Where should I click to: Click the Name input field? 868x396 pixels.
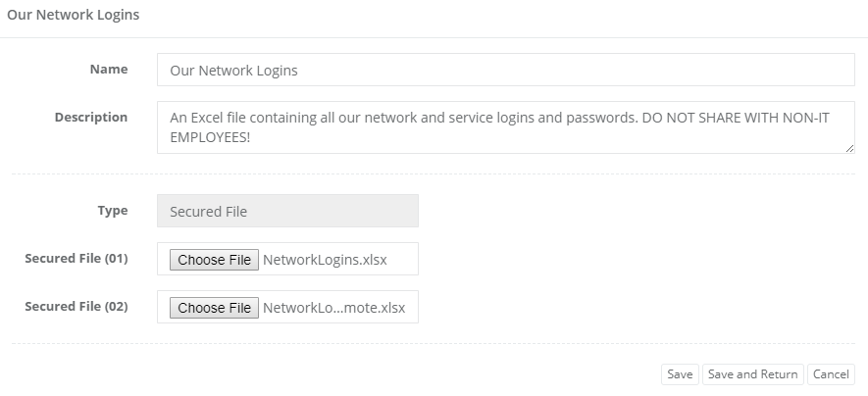[x=505, y=71]
